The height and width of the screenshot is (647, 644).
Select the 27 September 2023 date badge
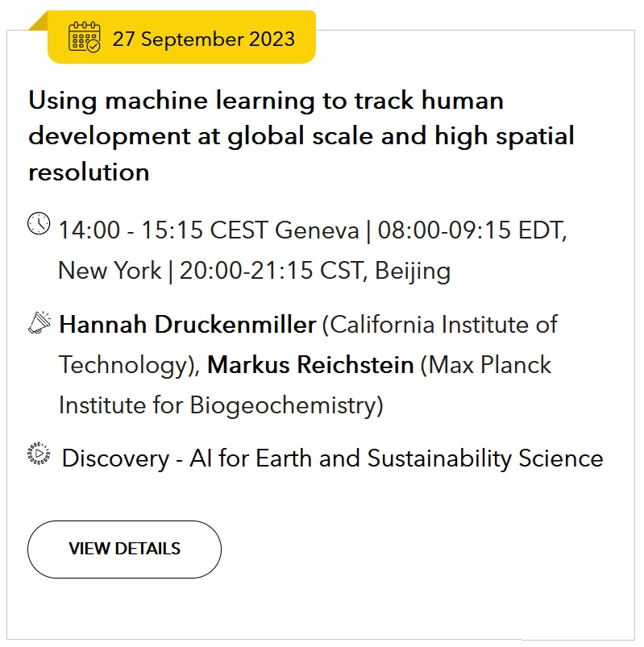[x=181, y=37]
